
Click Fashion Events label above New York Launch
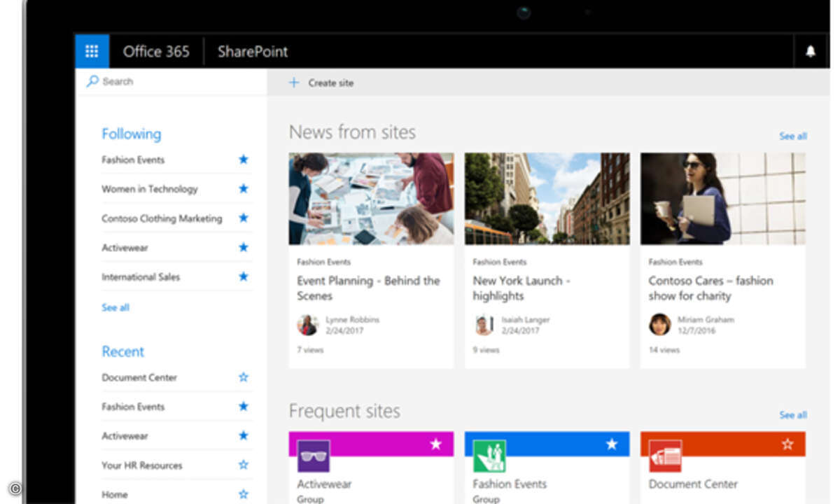coord(500,262)
